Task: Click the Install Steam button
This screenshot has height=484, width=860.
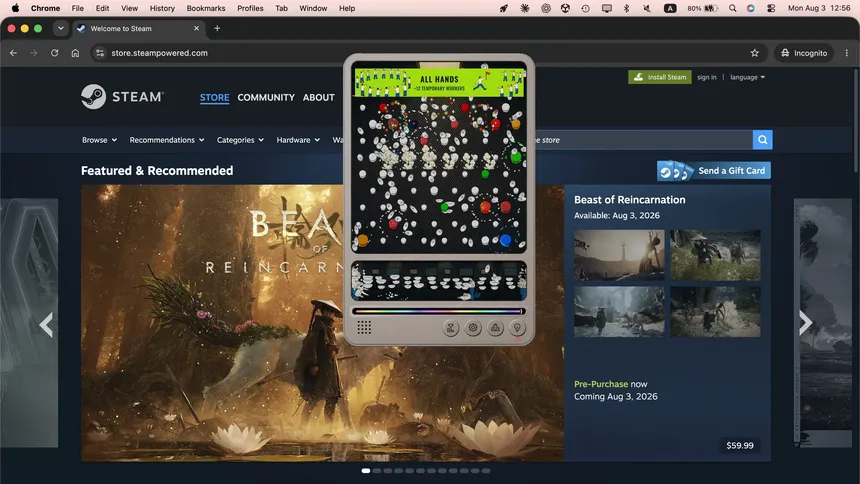Action: click(660, 77)
